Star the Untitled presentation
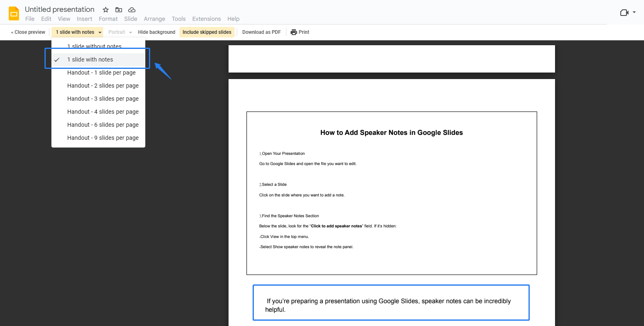The height and width of the screenshot is (326, 644). 106,10
